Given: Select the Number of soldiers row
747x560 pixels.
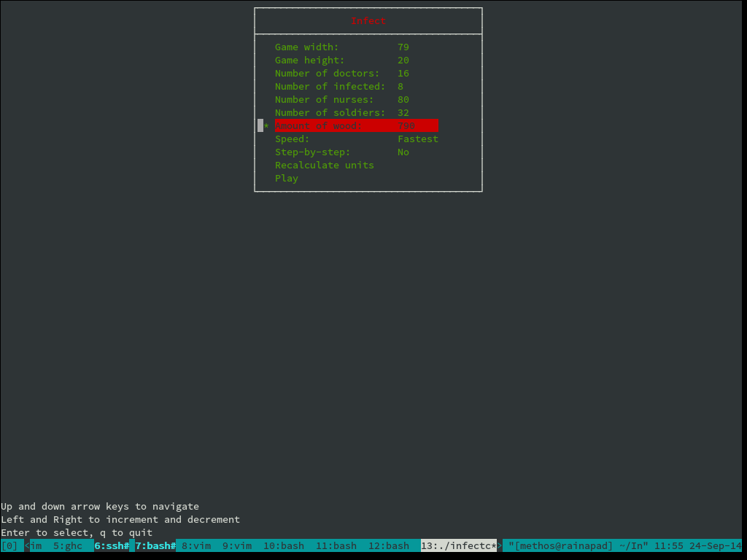Looking at the screenshot, I should 341,113.
